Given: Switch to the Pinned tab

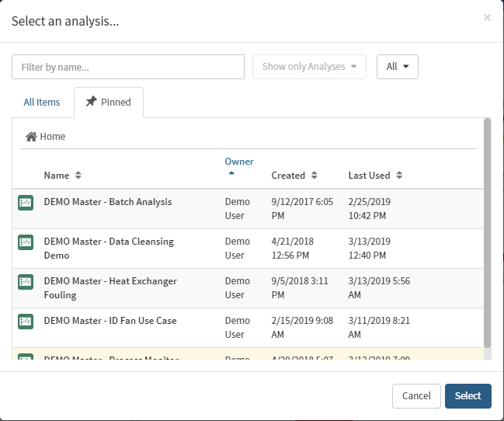Looking at the screenshot, I should coord(109,103).
